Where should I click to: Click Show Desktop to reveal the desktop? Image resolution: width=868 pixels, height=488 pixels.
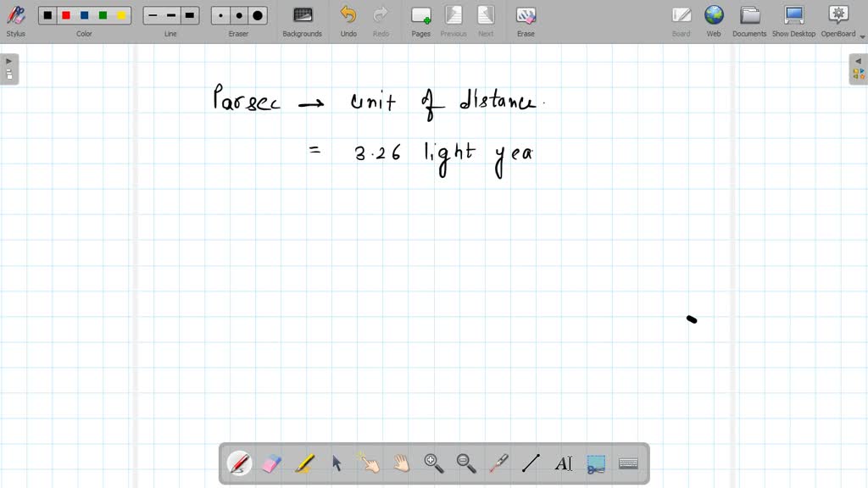[793, 20]
